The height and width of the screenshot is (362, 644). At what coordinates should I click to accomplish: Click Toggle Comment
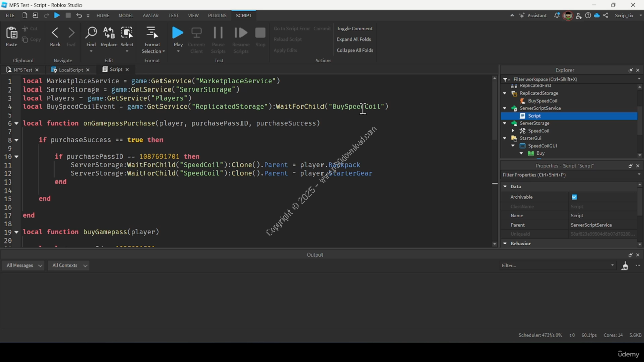pos(355,29)
